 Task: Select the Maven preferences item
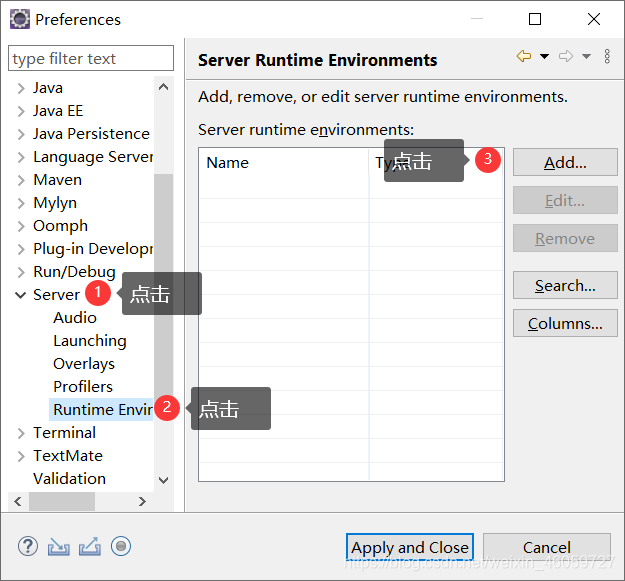pos(57,180)
